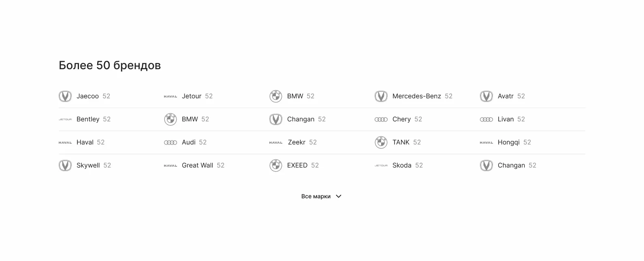Click the BMW roundel in the top row
Image resolution: width=644 pixels, height=261 pixels.
pos(276,96)
